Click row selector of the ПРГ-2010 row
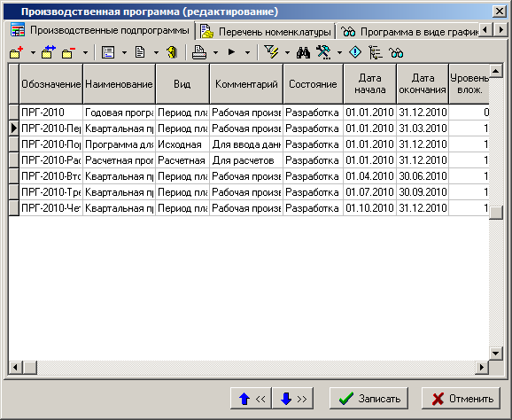Viewport: 512px width, 420px height. point(13,113)
